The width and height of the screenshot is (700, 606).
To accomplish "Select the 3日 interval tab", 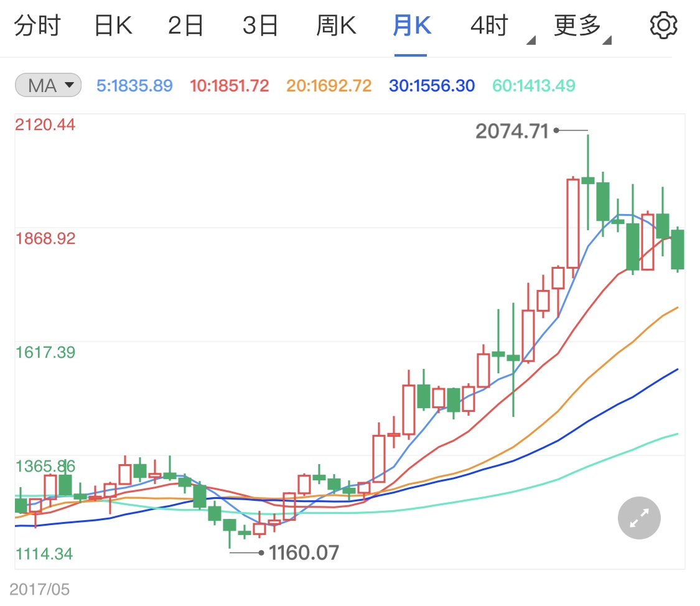I will 261,25.
